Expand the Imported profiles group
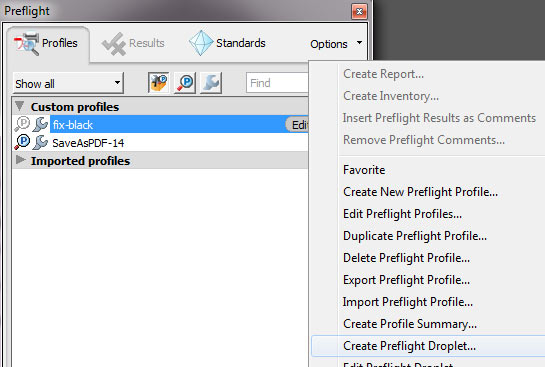The width and height of the screenshot is (545, 367). (21, 160)
